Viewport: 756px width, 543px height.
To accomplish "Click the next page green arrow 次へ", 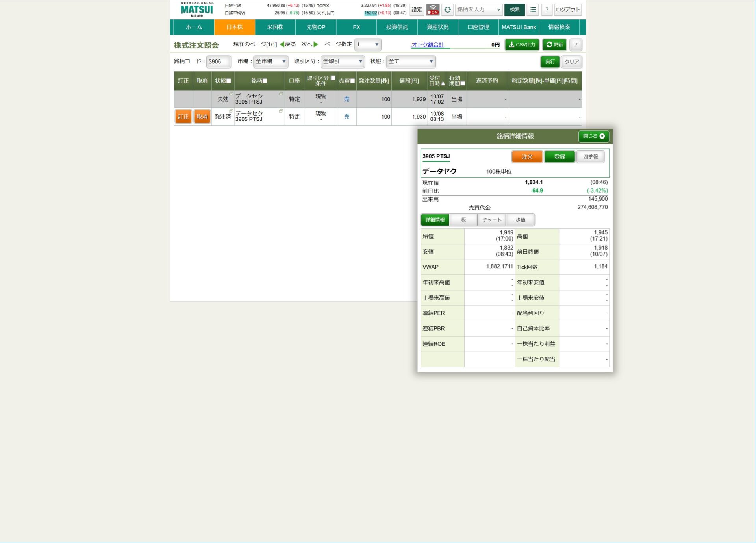I will pos(315,44).
